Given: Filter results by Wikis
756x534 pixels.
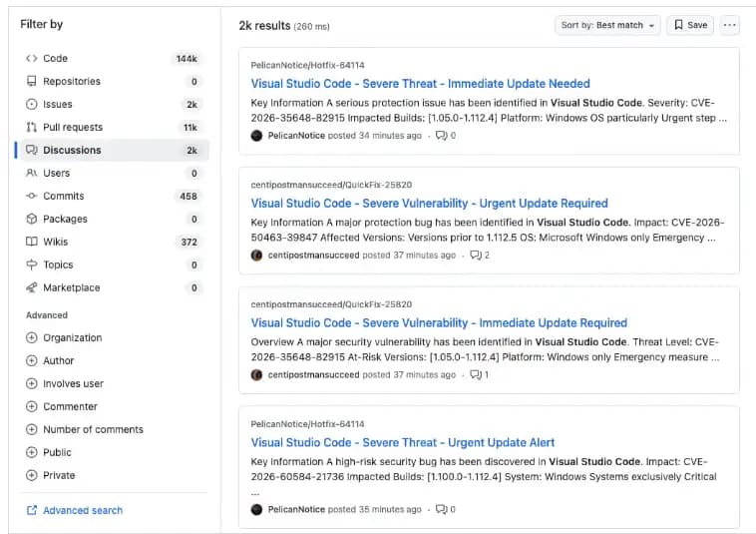Looking at the screenshot, I should click(115, 242).
